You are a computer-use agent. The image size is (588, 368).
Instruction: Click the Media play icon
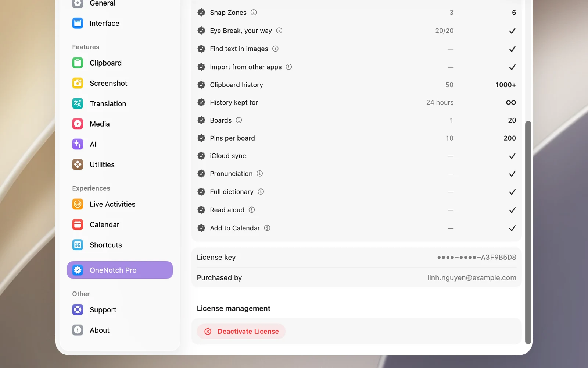click(x=78, y=124)
